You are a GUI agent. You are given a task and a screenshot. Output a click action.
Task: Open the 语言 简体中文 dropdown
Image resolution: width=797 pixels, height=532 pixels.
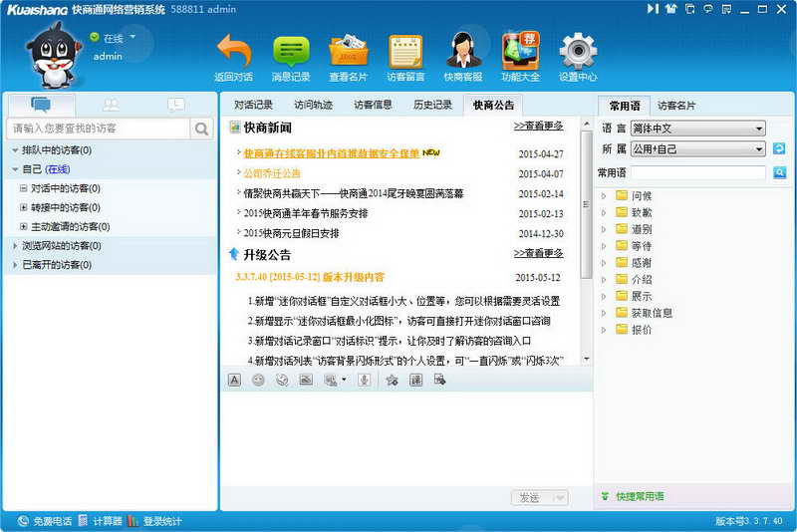coord(698,129)
